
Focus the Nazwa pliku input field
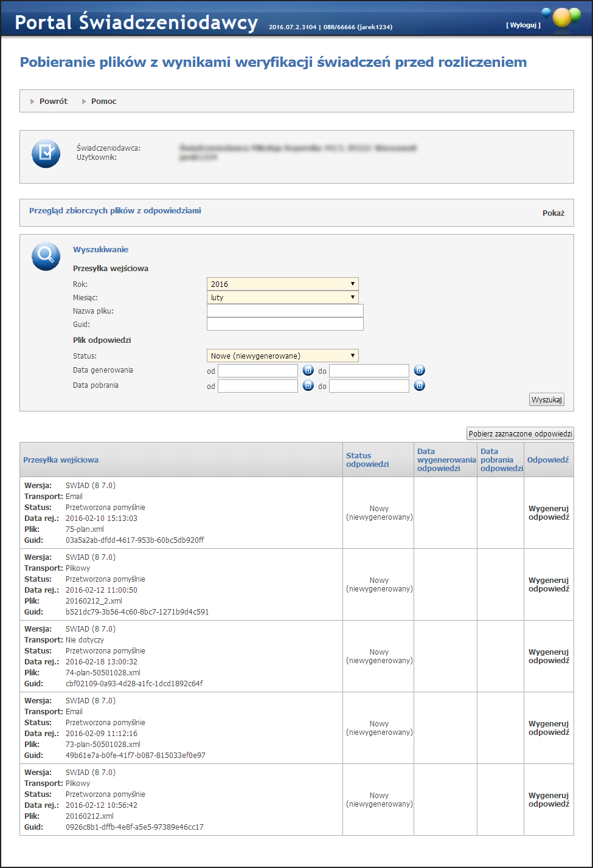coord(285,311)
